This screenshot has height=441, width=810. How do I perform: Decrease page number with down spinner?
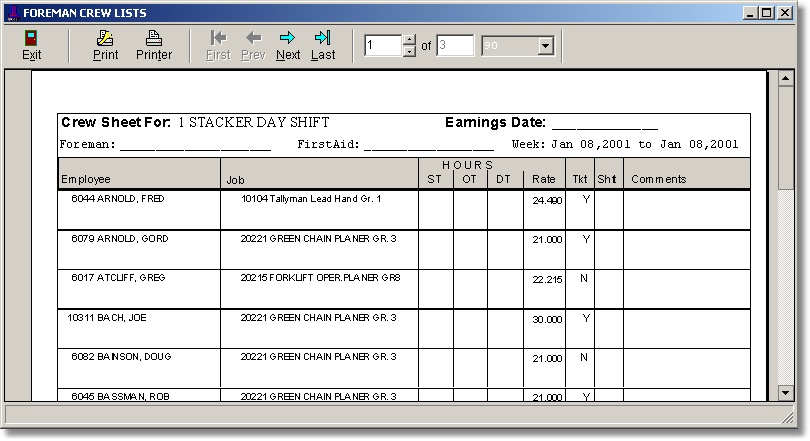coord(408,51)
